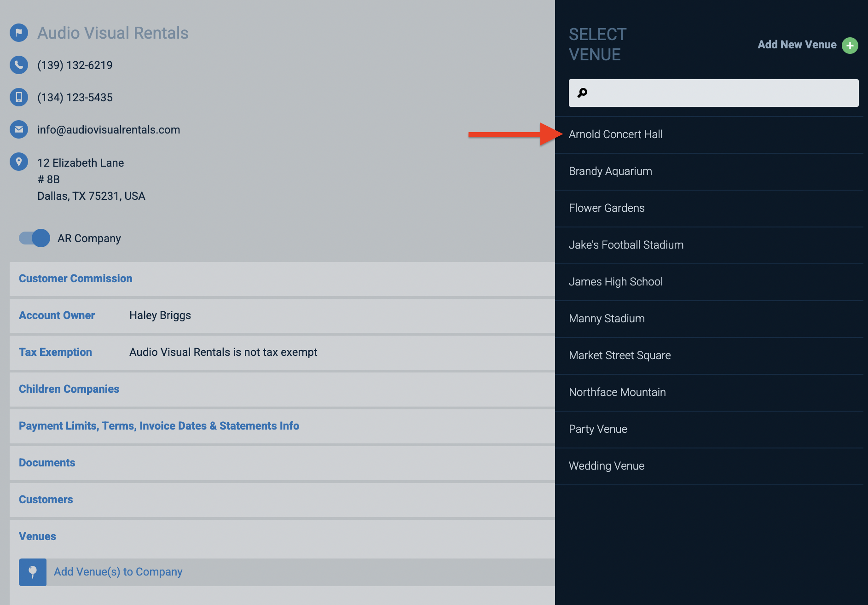Screen dimensions: 868x605
Task: Select James High School venue
Action: coord(709,282)
